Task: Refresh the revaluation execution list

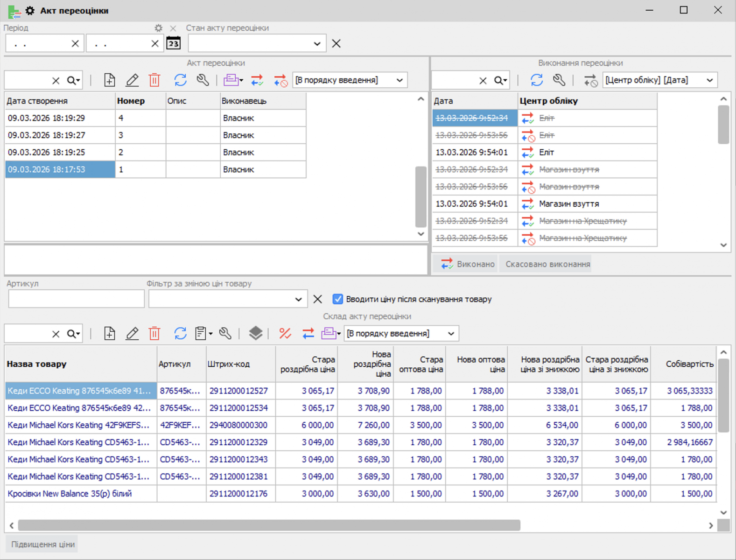Action: [537, 80]
